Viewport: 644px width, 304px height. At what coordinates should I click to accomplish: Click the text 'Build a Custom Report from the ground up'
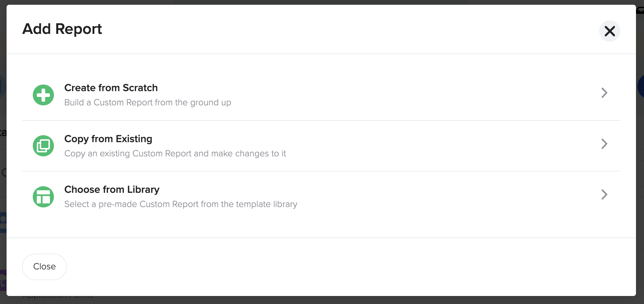coord(148,102)
